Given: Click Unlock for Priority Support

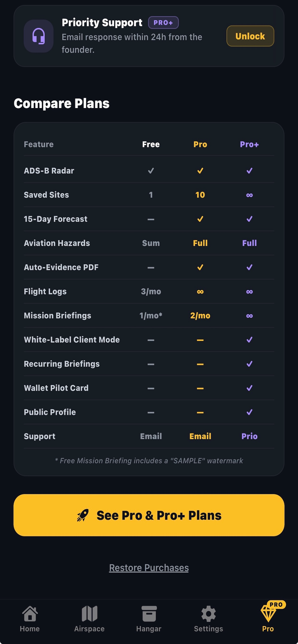Looking at the screenshot, I should click(x=250, y=36).
